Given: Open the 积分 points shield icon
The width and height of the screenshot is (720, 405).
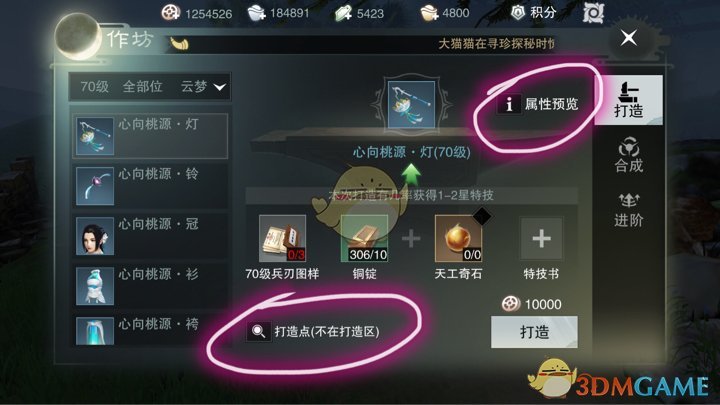Looking at the screenshot, I should pos(518,13).
